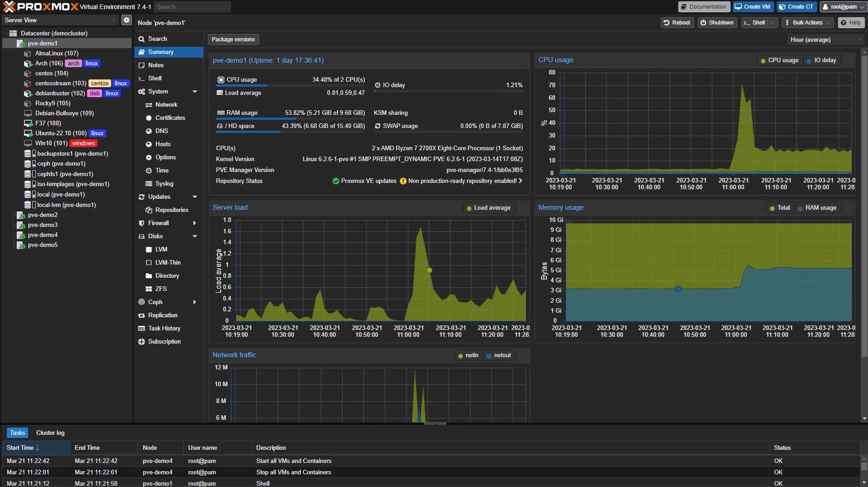
Task: Expand the Ceph menu section
Action: (x=195, y=302)
